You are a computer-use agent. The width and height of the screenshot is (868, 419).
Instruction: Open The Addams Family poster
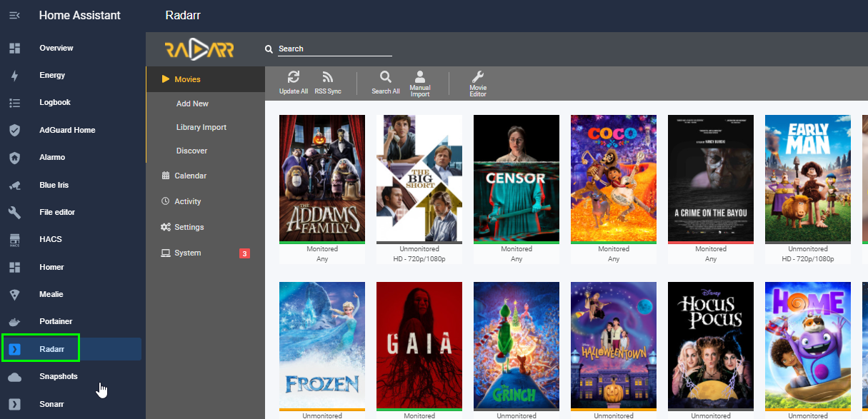click(x=322, y=178)
